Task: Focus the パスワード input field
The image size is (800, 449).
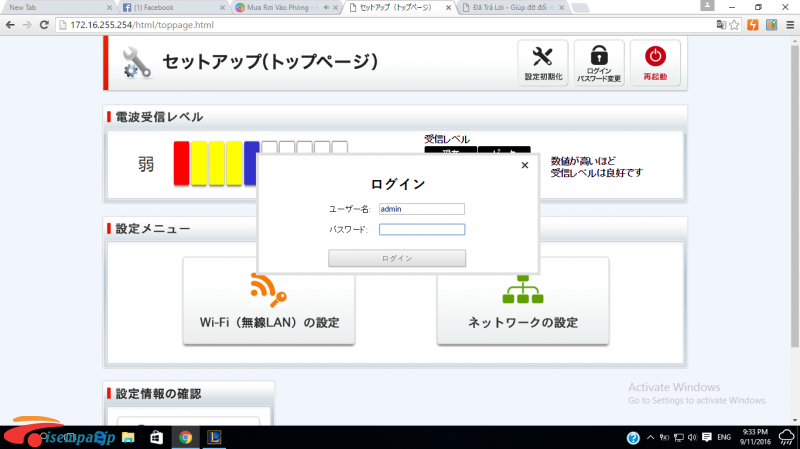Action: click(421, 229)
